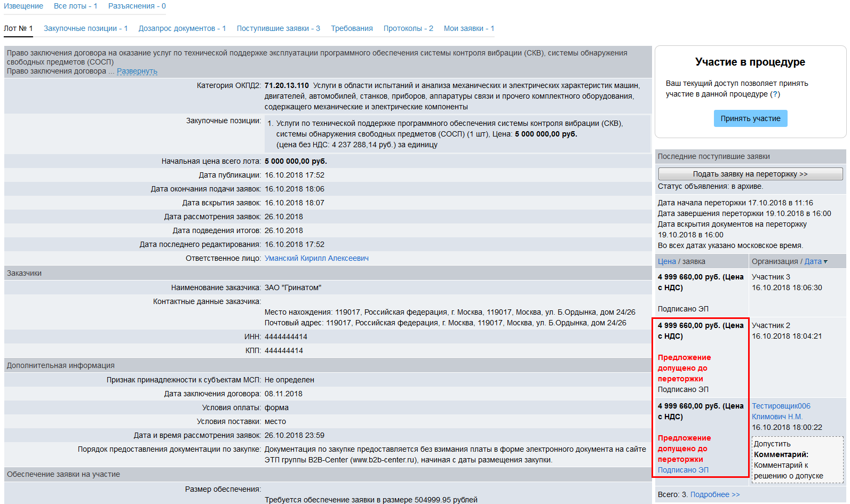
Task: Expand description via Развернуть link
Action: 137,71
